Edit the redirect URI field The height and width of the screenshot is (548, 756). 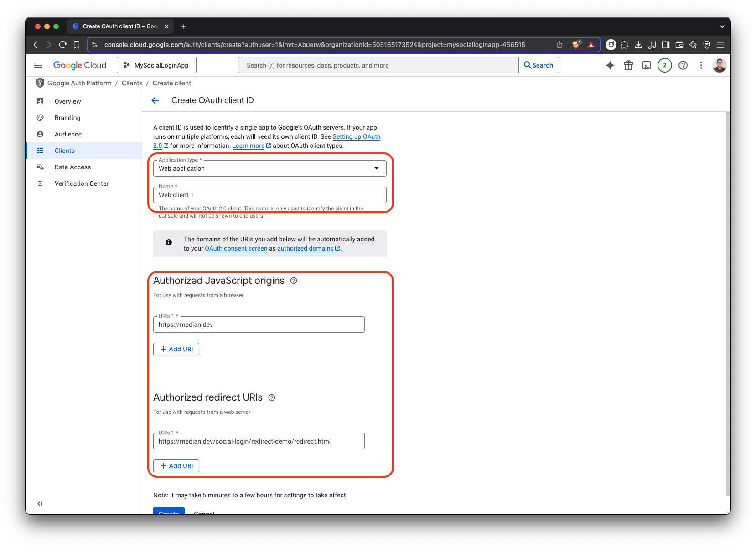(x=259, y=441)
